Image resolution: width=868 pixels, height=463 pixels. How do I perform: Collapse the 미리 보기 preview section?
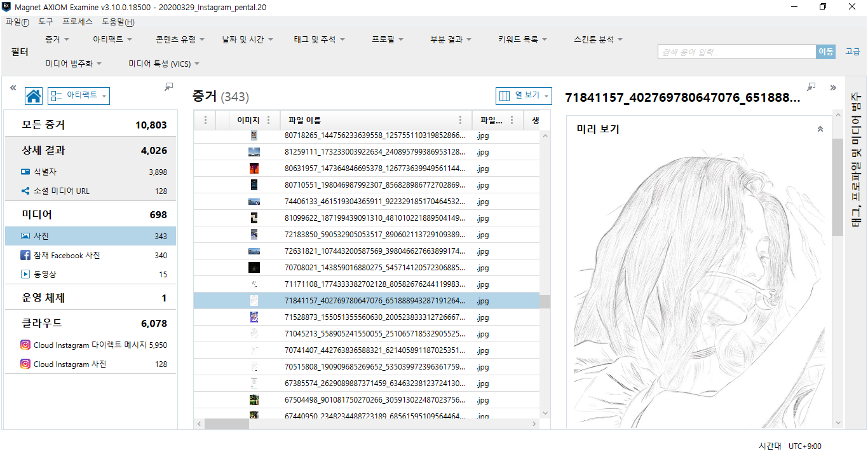pos(820,129)
